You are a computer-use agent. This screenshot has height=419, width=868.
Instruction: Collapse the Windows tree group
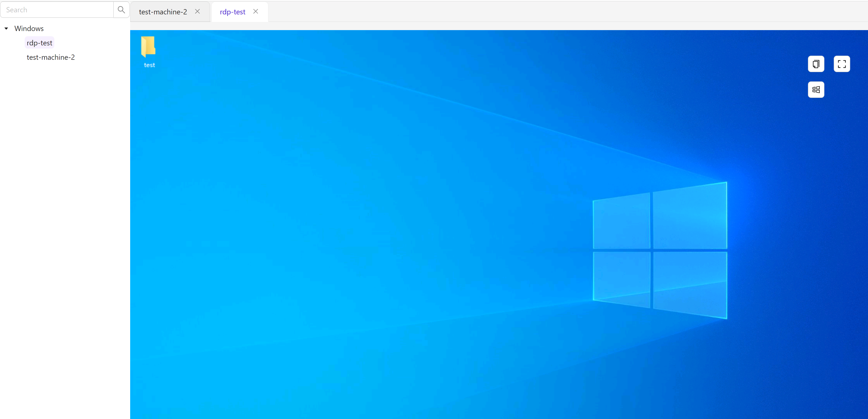(6, 29)
